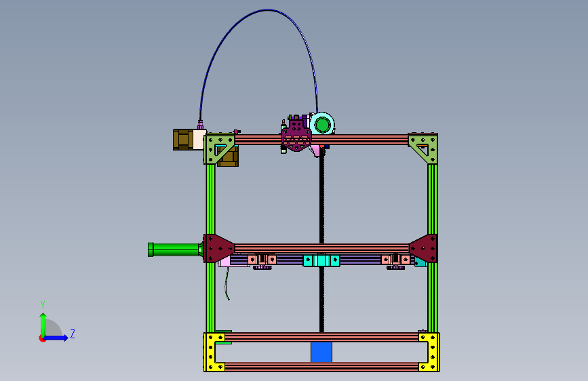Select the top-left green corner bracket
The image size is (588, 381).
click(219, 148)
